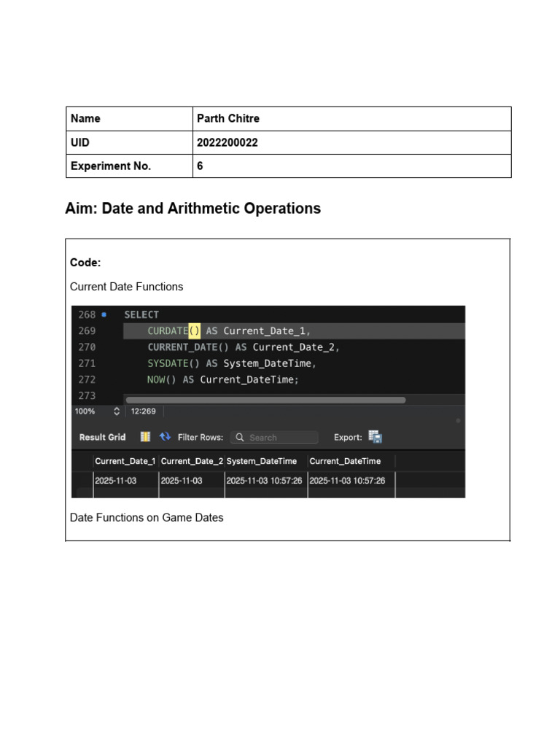Click the cursor position 12:269 indicator
The image size is (560, 747).
click(x=144, y=411)
